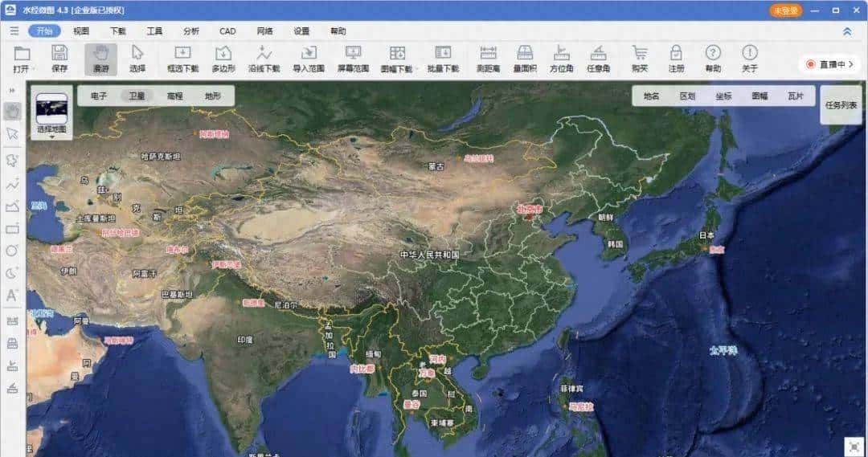Image resolution: width=868 pixels, height=457 pixels.
Task: Select the 量面积 measure area tool
Action: tap(525, 59)
